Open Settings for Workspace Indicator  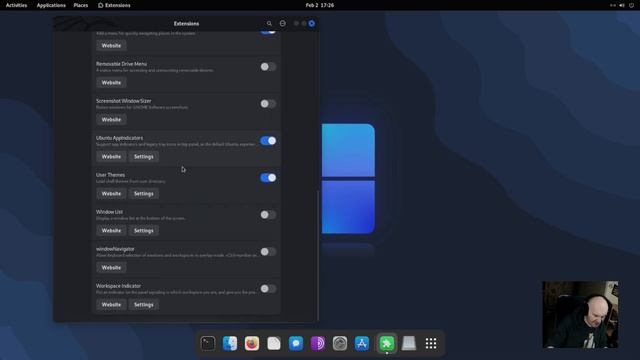(x=144, y=305)
